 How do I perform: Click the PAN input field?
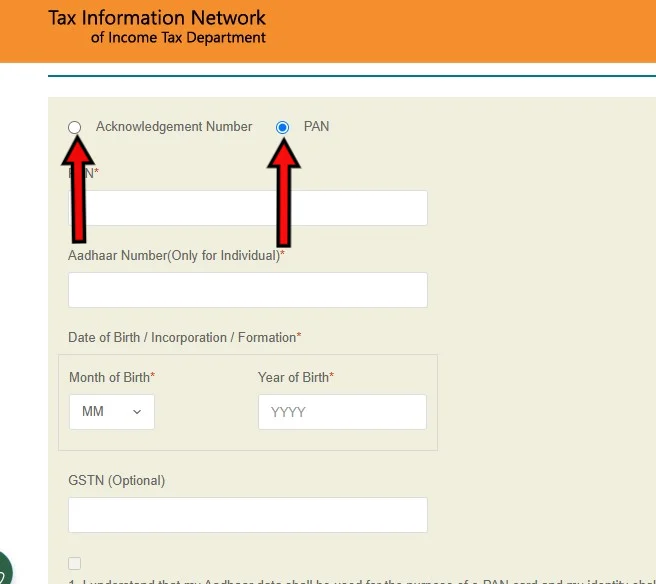(248, 208)
